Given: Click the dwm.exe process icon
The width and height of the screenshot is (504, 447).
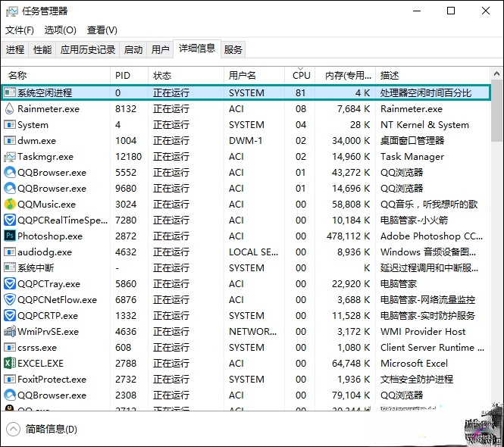Looking at the screenshot, I should coord(10,140).
